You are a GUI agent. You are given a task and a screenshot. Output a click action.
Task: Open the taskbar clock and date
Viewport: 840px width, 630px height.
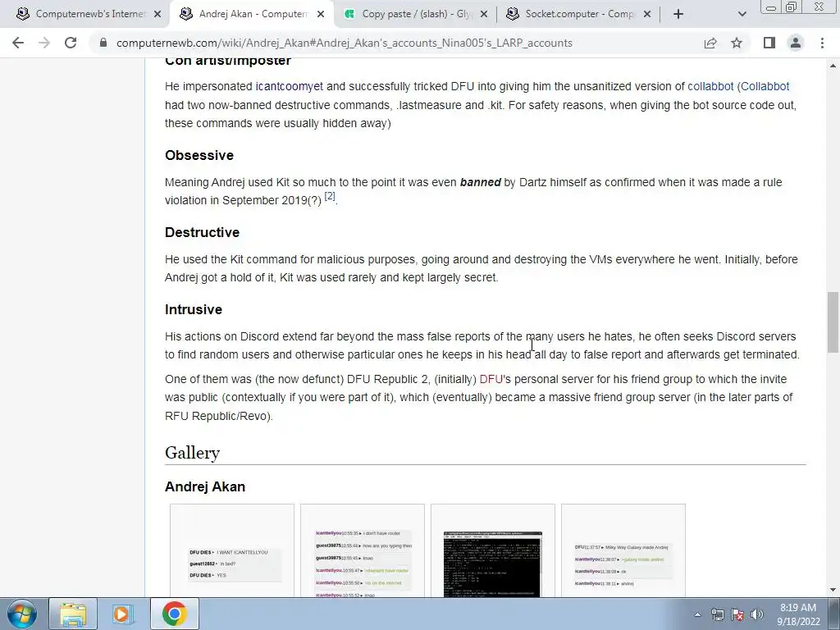pos(798,614)
